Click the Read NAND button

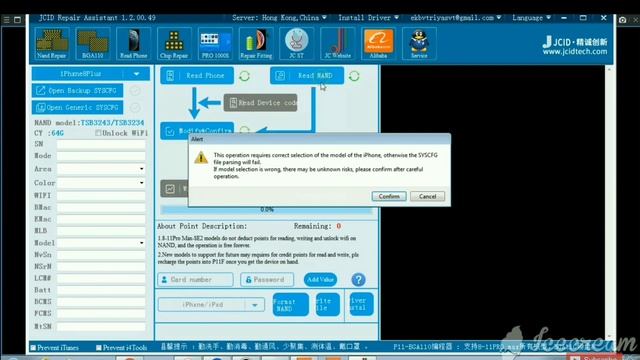coord(307,76)
